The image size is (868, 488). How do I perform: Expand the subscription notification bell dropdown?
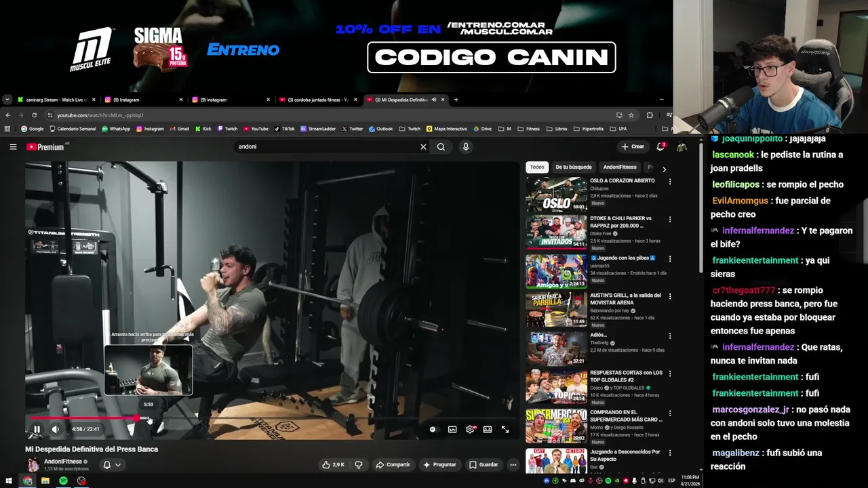[112, 464]
